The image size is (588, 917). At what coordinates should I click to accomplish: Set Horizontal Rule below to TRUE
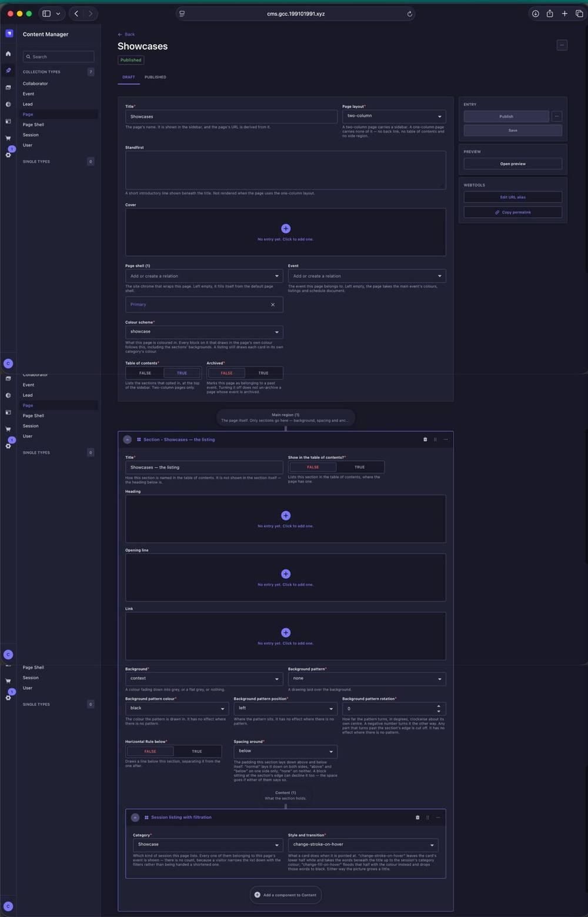point(197,751)
